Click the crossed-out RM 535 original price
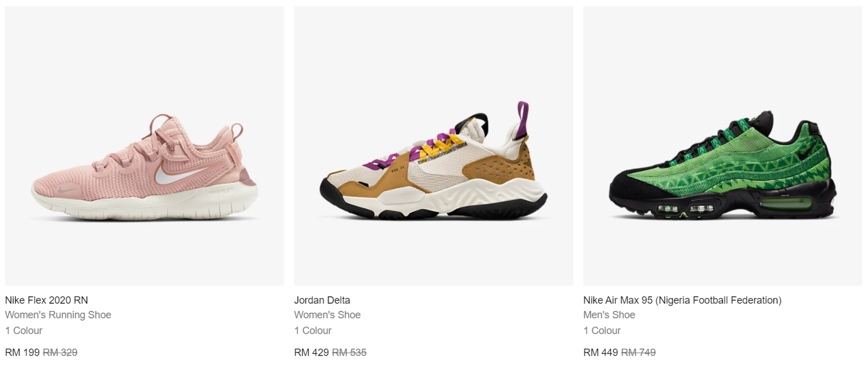Image resolution: width=868 pixels, height=365 pixels. pyautogui.click(x=349, y=353)
